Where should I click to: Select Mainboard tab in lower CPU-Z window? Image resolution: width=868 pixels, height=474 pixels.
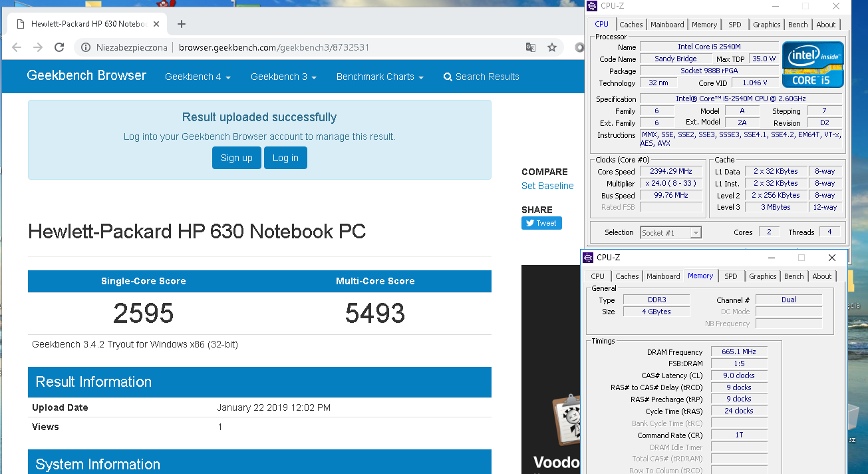pyautogui.click(x=663, y=276)
